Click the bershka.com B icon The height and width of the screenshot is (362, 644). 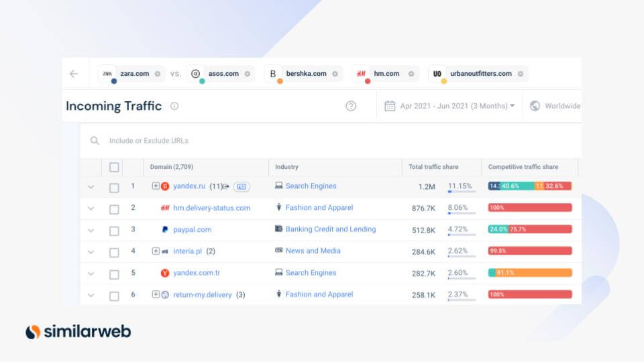(273, 74)
